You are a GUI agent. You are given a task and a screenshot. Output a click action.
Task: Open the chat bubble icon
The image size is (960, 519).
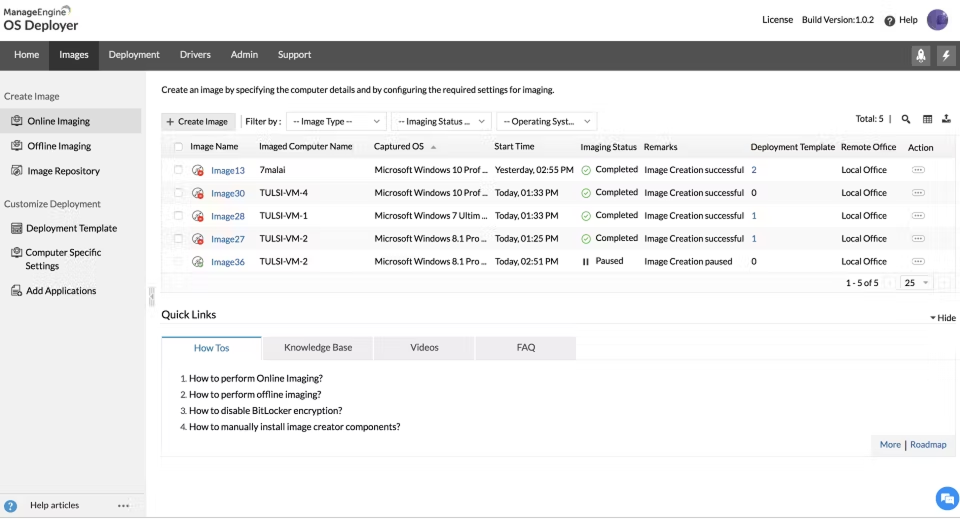pos(946,499)
